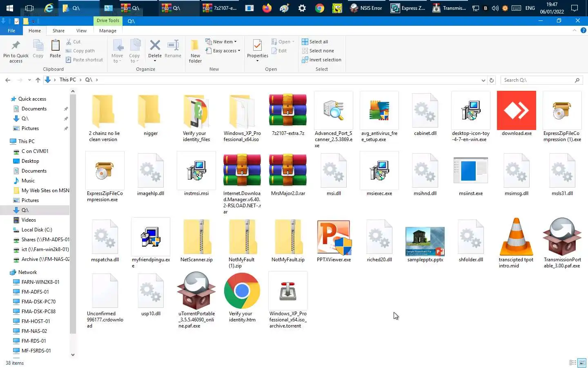Viewport: 588px width, 368px height.
Task: Open the File menu
Action: tap(11, 31)
